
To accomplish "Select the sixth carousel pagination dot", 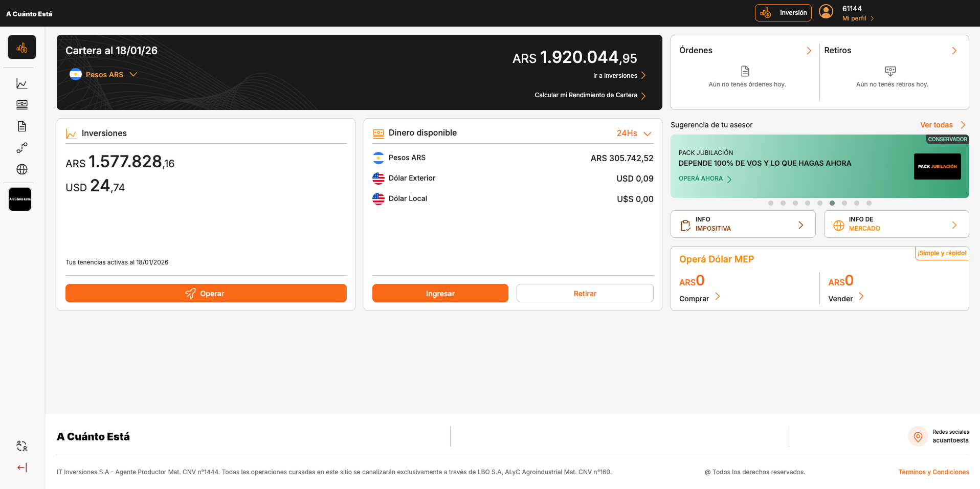I will pos(832,203).
